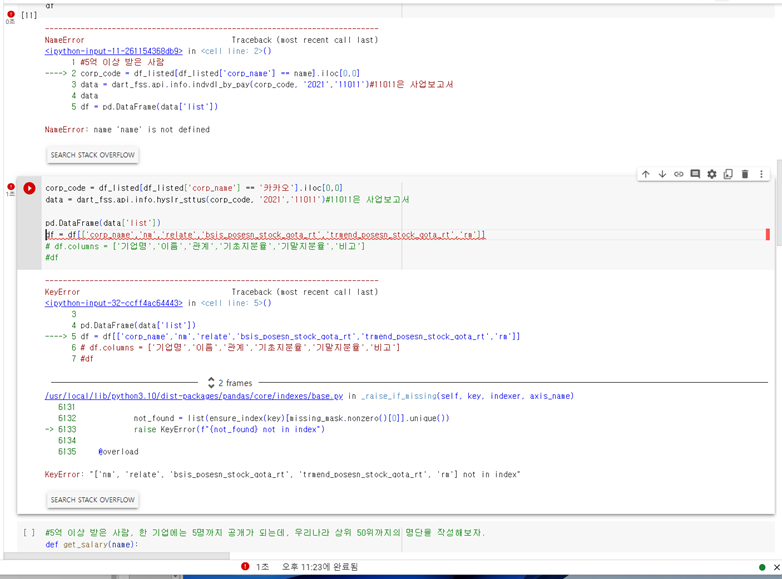
Task: Click error icon in bottom status bar
Action: pyautogui.click(x=245, y=566)
